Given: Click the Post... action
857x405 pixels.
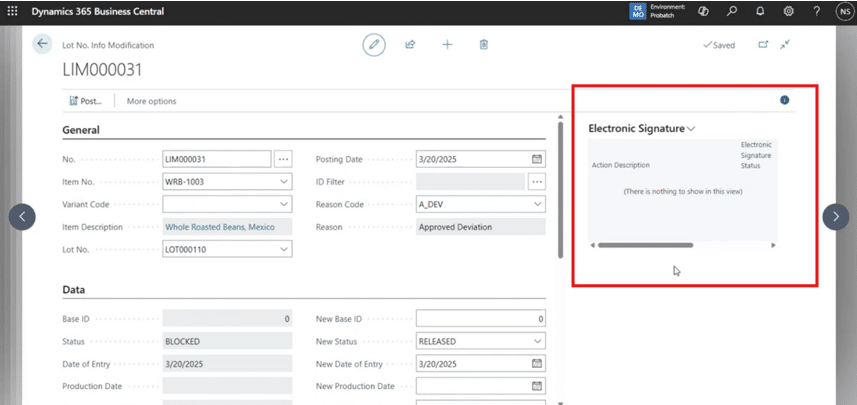Looking at the screenshot, I should [x=86, y=101].
